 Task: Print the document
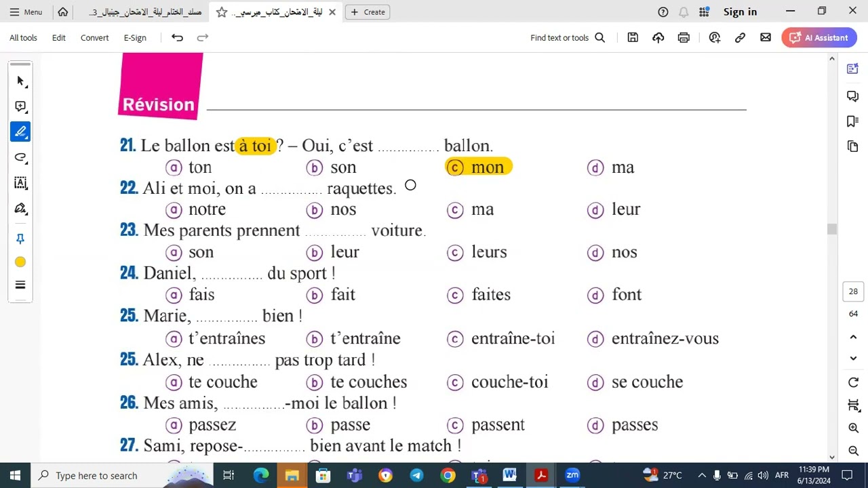(684, 38)
